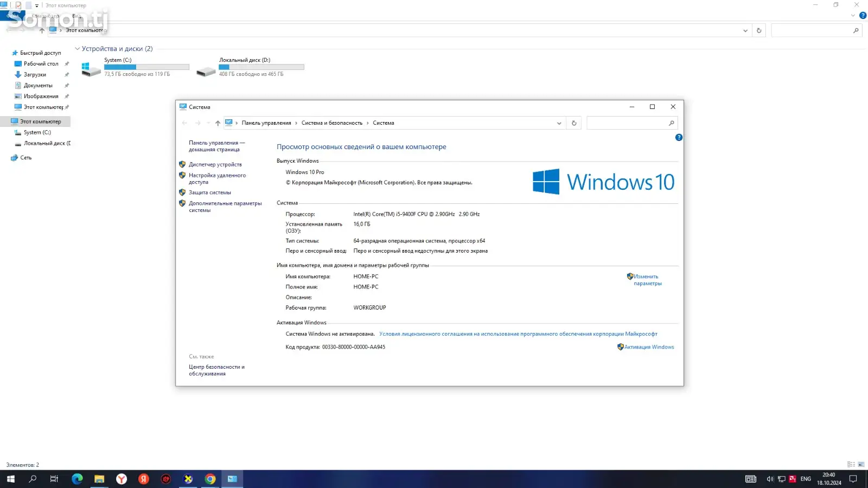Launch Google Chrome from taskbar
This screenshot has height=488, width=868.
[x=210, y=479]
